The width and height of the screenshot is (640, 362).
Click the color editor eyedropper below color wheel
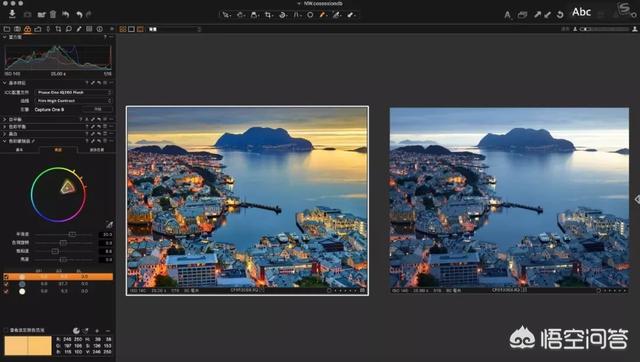pos(109,224)
